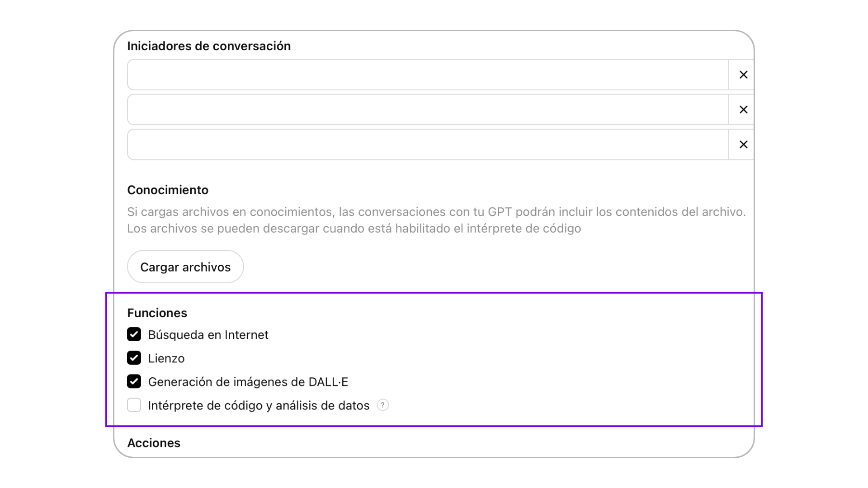Click the Iniciadores de conversación heading

(x=209, y=46)
